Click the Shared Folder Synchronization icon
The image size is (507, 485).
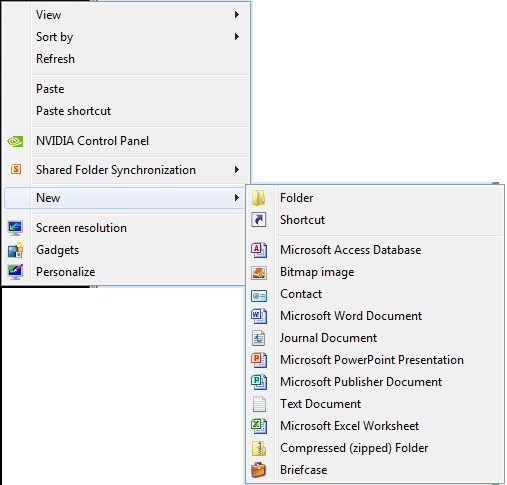(x=16, y=169)
